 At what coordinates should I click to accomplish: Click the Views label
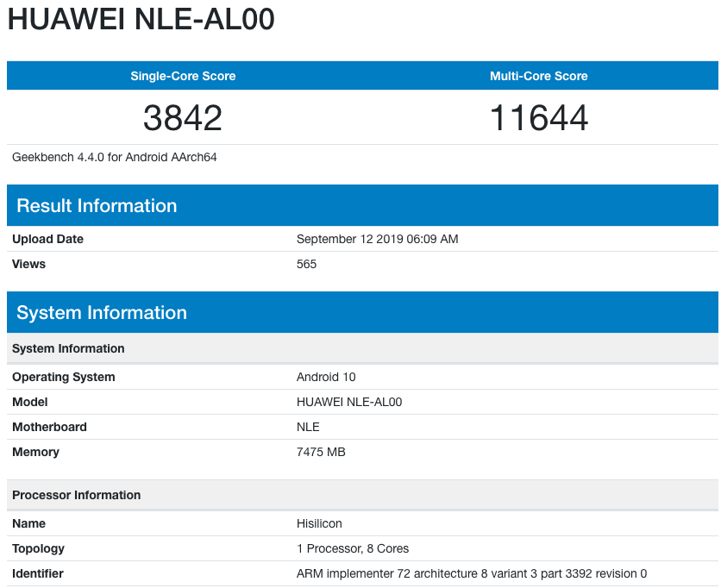(28, 264)
